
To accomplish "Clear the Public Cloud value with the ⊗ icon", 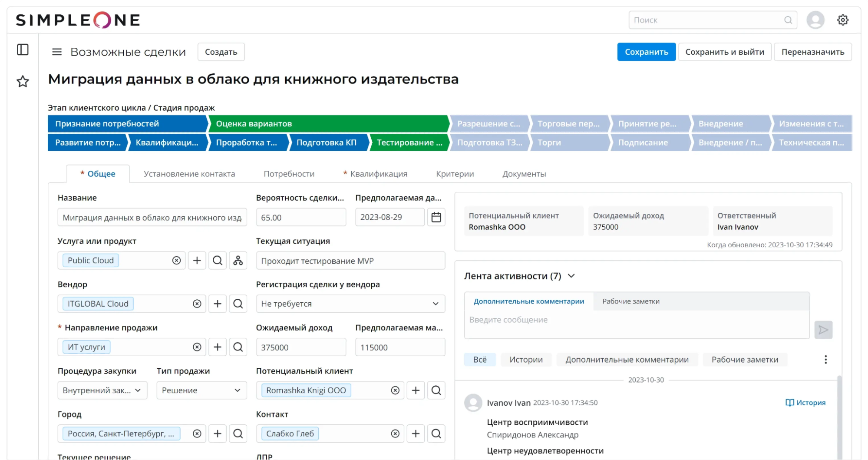I will (x=176, y=260).
